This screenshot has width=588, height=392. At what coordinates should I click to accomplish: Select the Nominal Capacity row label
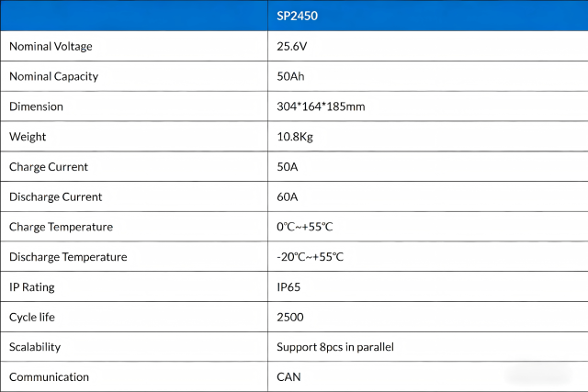[x=53, y=77]
